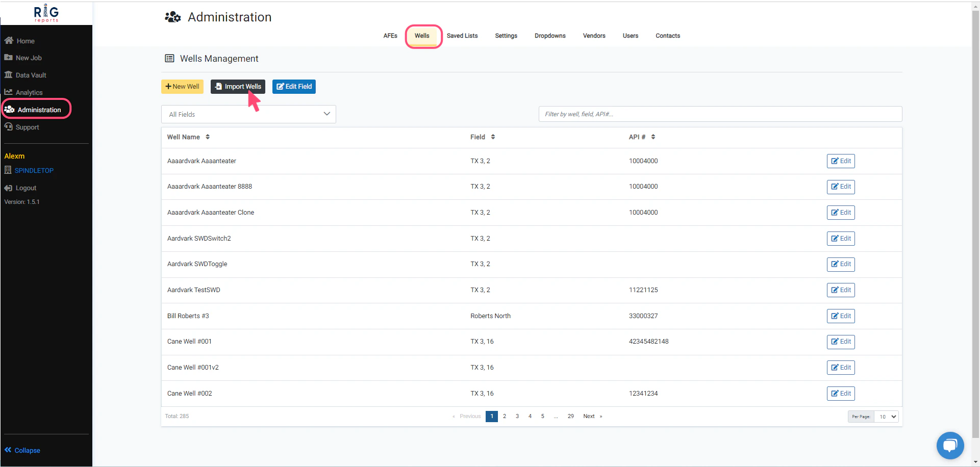The height and width of the screenshot is (467, 980).
Task: Click the RIG reports logo
Action: pyautogui.click(x=46, y=13)
